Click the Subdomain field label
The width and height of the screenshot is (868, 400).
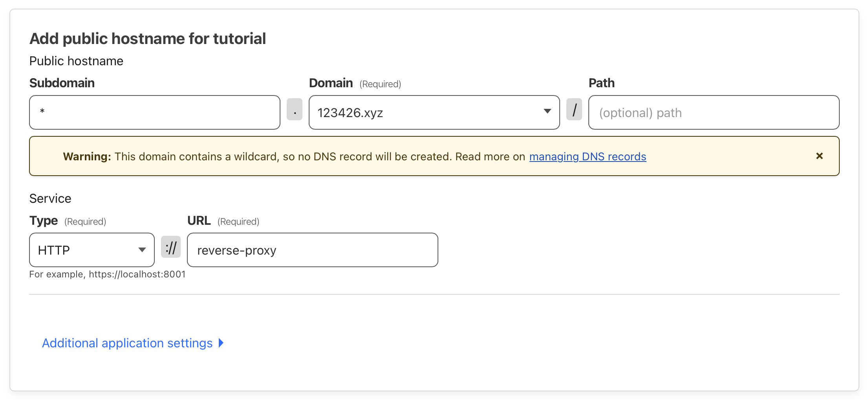(62, 83)
